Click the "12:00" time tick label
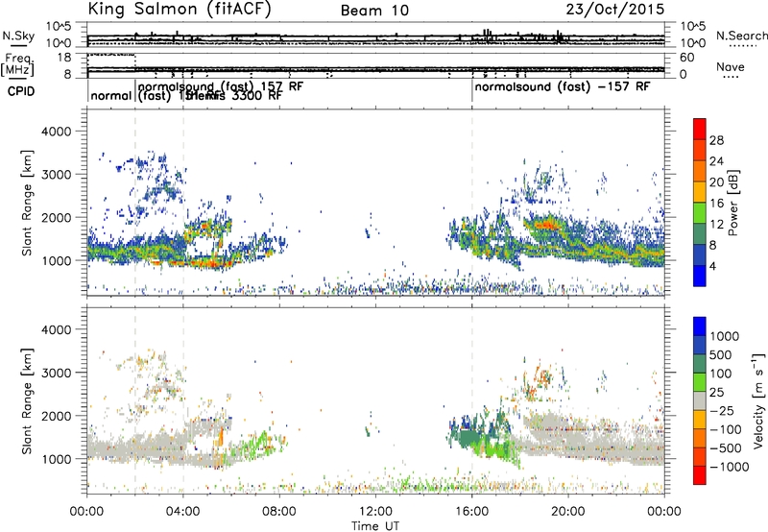Viewport: 768px width, 532px height. [x=375, y=512]
